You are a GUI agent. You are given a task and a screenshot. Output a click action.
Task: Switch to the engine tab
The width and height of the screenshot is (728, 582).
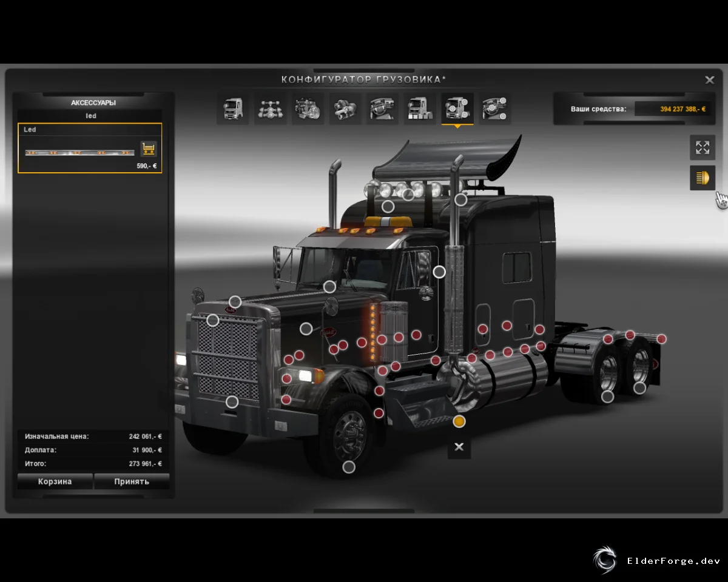point(308,109)
